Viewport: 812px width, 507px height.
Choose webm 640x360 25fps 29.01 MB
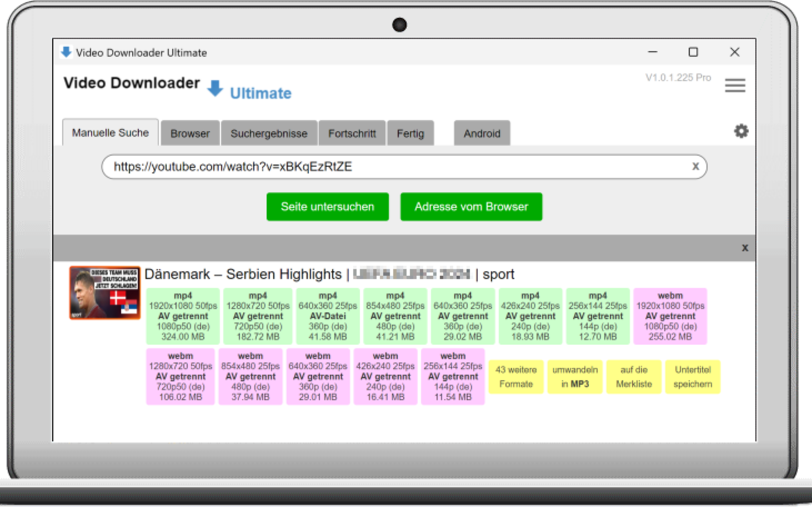pyautogui.click(x=318, y=376)
